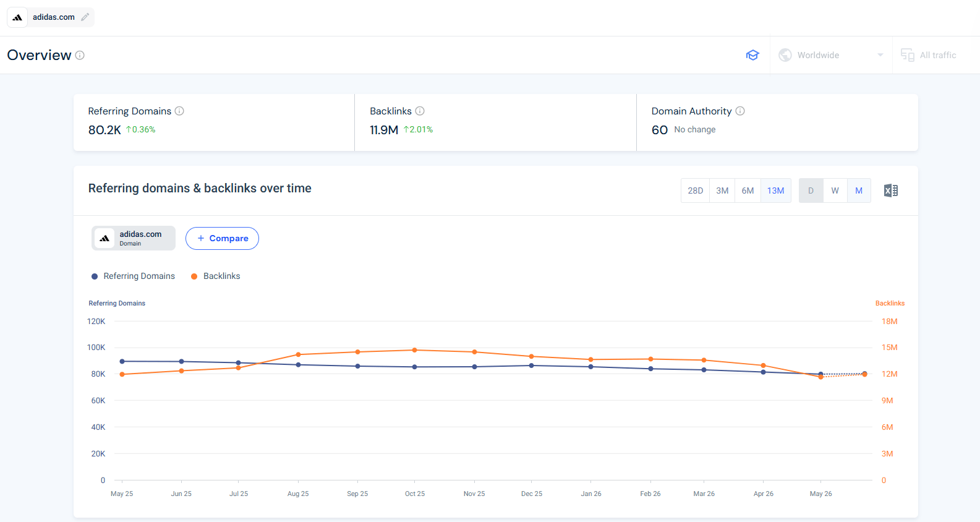Click the Overview page heading
Image resolution: width=980 pixels, height=522 pixels.
point(39,55)
